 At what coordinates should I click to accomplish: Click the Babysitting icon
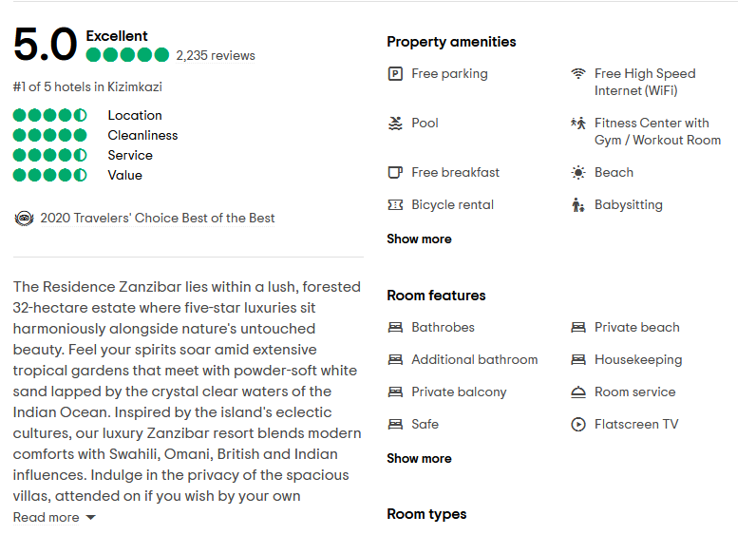pos(578,205)
